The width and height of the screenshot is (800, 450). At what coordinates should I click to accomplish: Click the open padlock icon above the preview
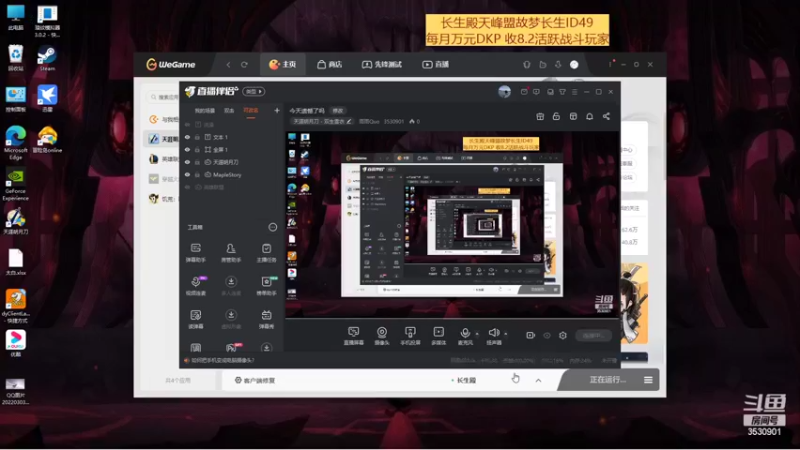pyautogui.click(x=556, y=116)
